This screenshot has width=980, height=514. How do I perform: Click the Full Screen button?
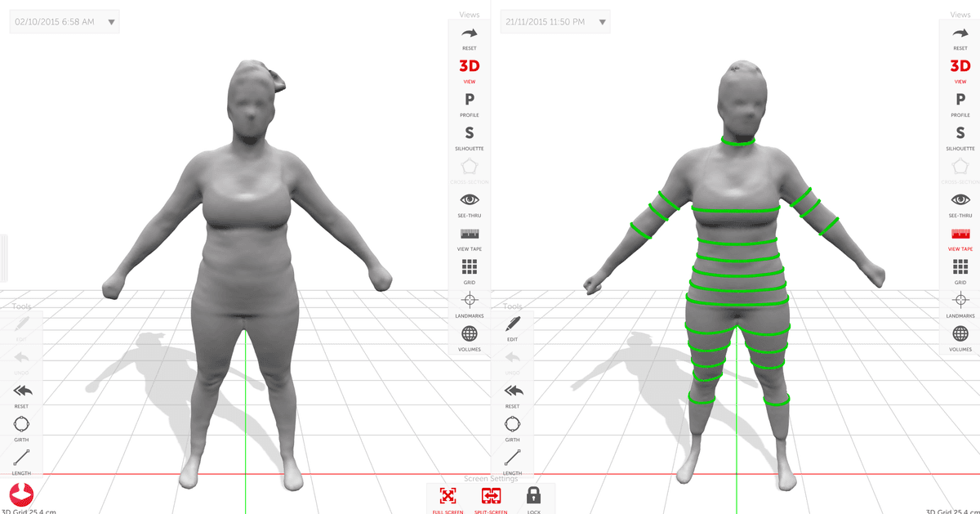(448, 499)
